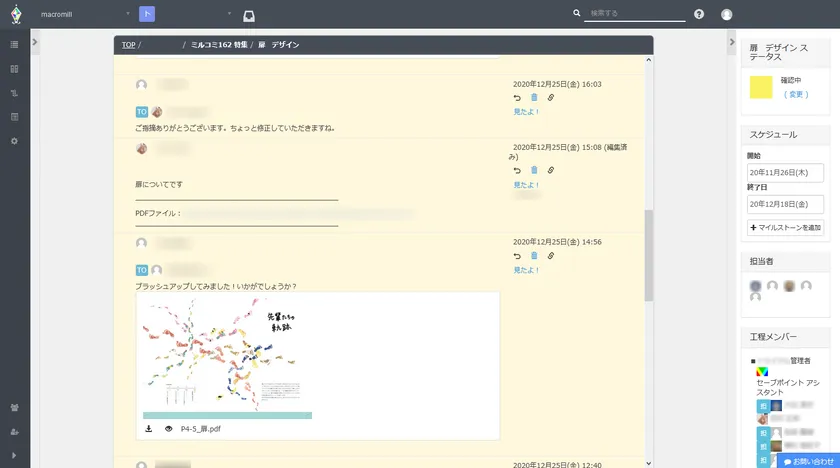The height and width of the screenshot is (468, 840).
Task: Copy link of the 14:56 comment
Action: (x=550, y=255)
